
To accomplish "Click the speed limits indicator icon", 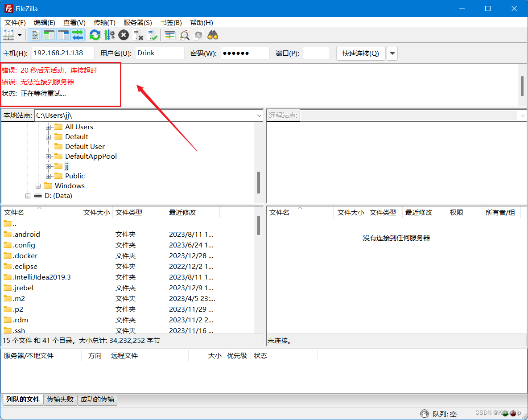I will click(424, 414).
